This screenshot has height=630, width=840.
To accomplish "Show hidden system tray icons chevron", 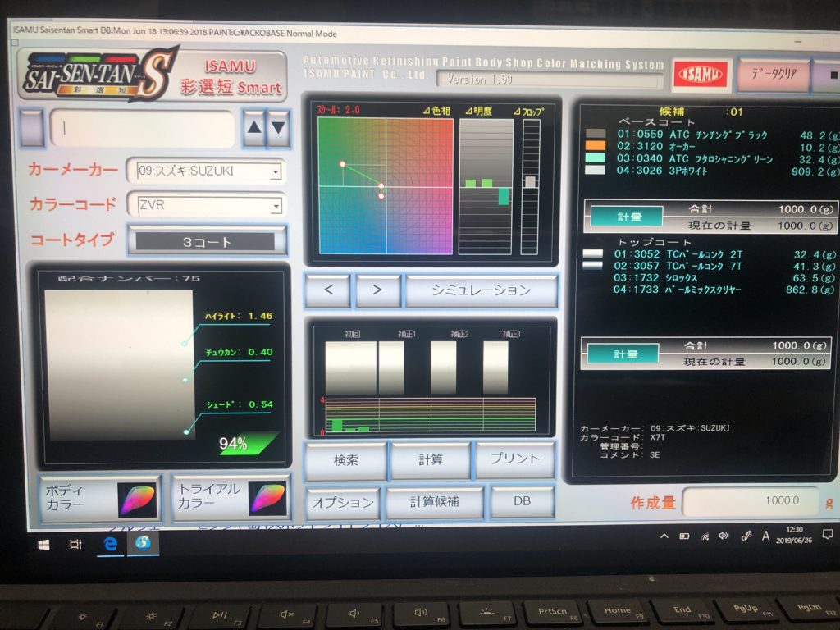I will click(664, 536).
